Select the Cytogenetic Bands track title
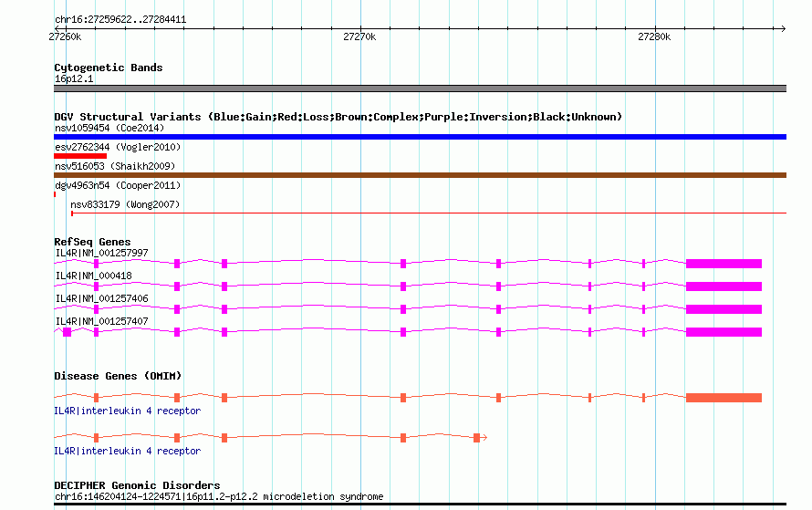Image resolution: width=812 pixels, height=510 pixels. (109, 68)
